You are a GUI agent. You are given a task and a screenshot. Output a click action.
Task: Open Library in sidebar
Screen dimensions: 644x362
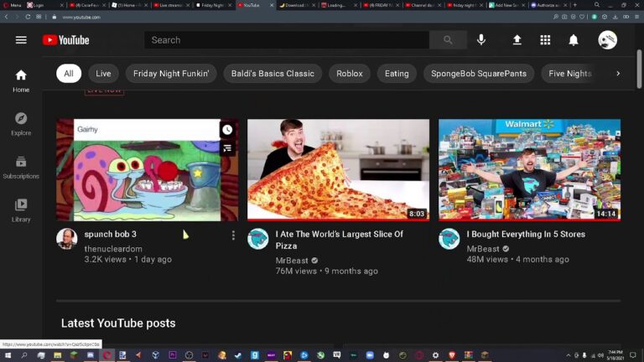tap(21, 210)
